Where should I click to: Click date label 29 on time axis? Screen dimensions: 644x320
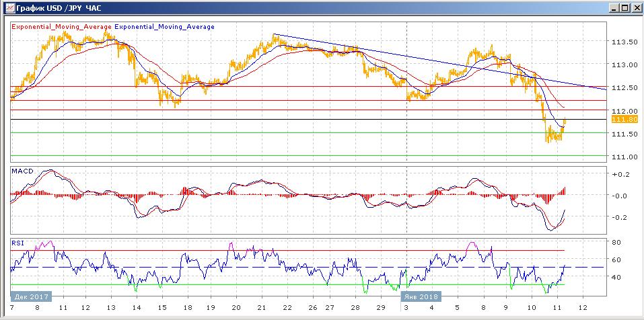pos(381,307)
